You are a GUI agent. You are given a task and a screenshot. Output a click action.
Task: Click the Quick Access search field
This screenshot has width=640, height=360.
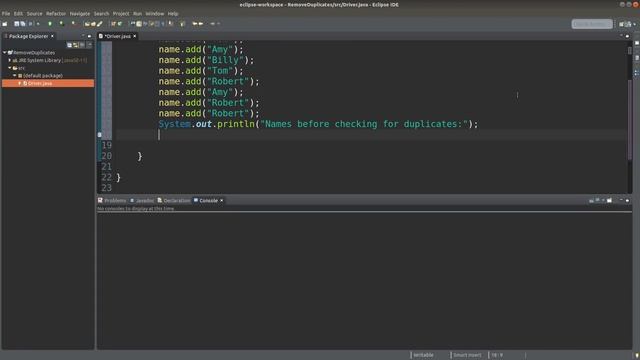click(592, 24)
